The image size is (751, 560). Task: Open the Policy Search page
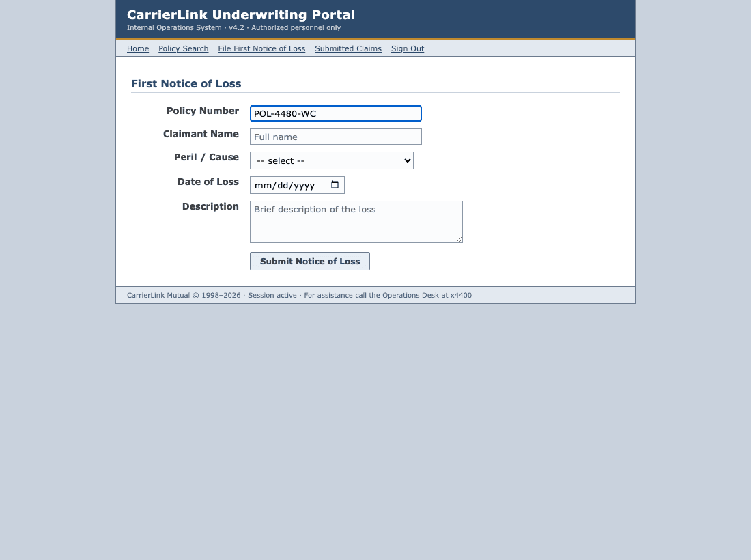click(184, 48)
